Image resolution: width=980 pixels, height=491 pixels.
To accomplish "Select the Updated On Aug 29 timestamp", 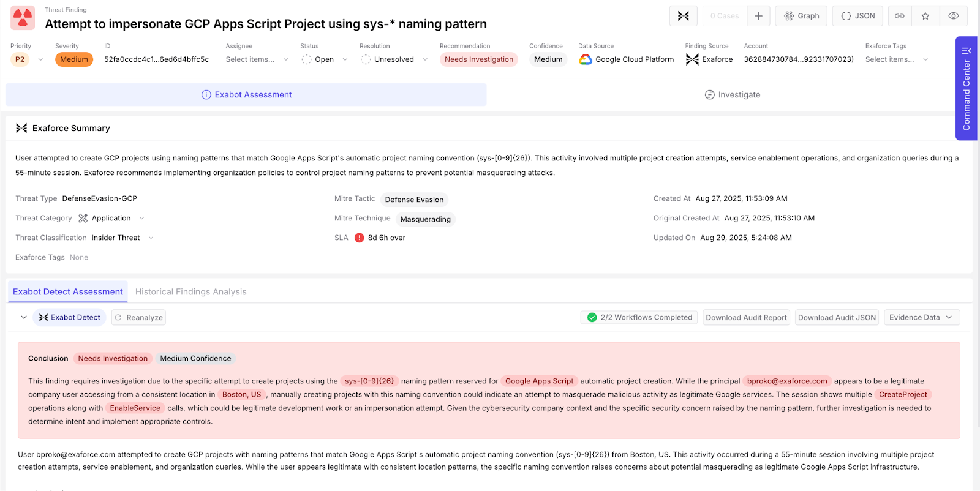I will click(746, 238).
